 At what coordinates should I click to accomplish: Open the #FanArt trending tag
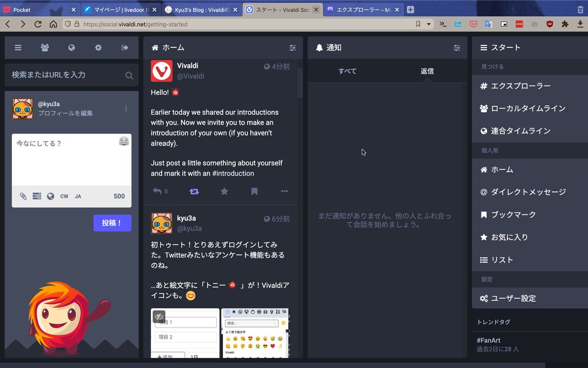click(488, 340)
